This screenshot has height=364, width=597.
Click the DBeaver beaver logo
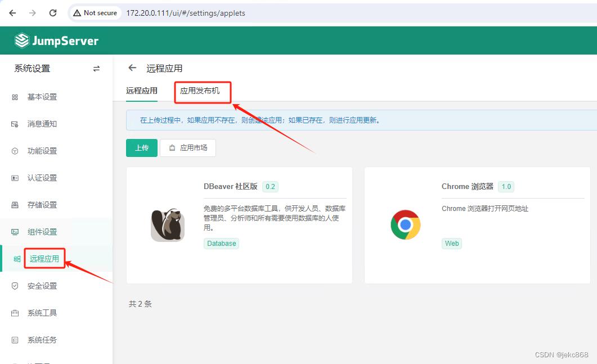168,225
